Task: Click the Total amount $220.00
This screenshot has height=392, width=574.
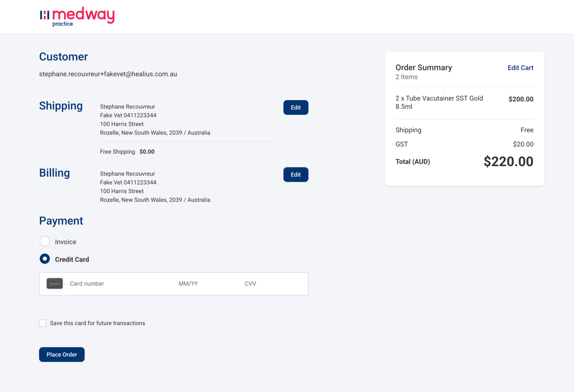Action: click(x=508, y=162)
